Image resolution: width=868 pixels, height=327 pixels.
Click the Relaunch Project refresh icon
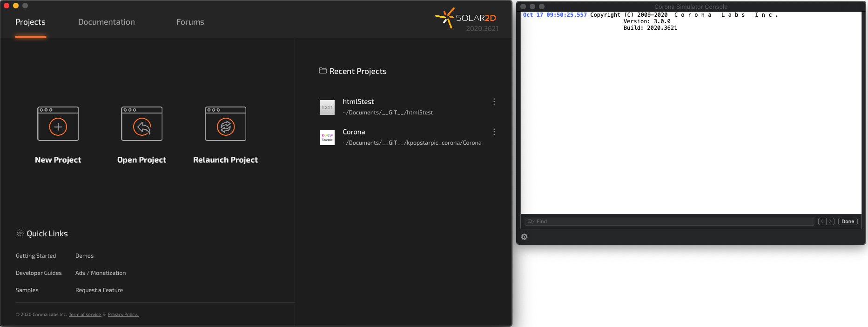pyautogui.click(x=226, y=127)
